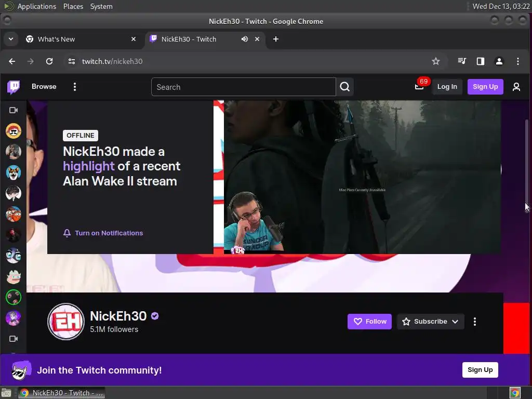Open the first sidebar channel with red sunglasses avatar

click(x=13, y=131)
